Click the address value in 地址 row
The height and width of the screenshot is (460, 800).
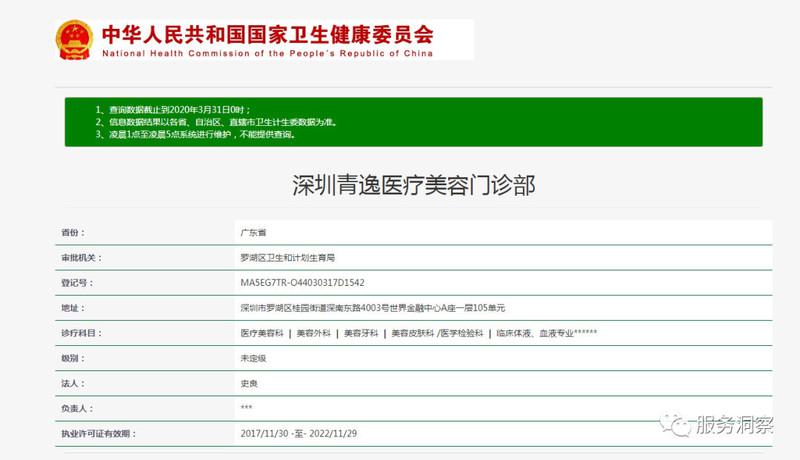click(x=379, y=308)
